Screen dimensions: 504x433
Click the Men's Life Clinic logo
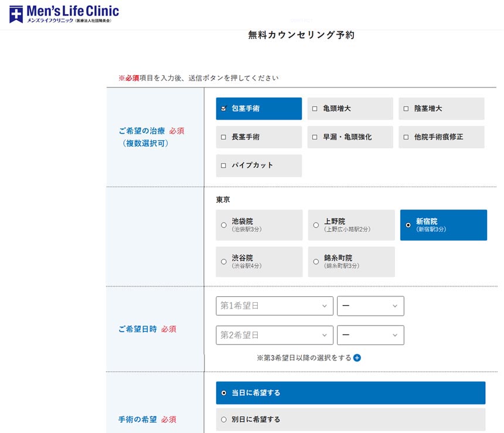pyautogui.click(x=63, y=14)
